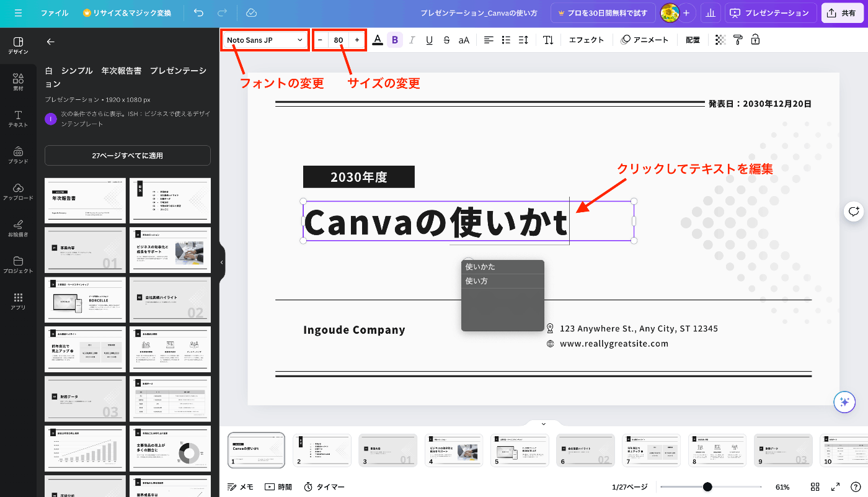Collapse the side panel with chevron handle
Screen dimensions: 868x497
[x=222, y=262]
